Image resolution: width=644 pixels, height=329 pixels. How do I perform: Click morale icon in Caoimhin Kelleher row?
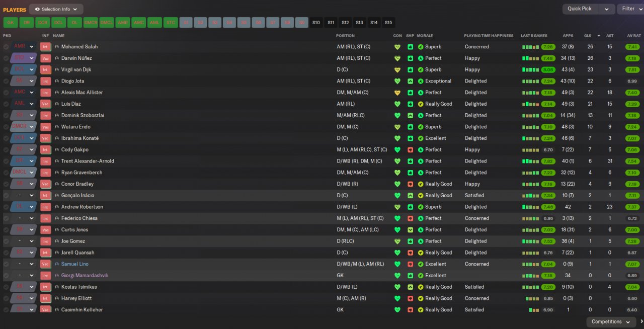(421, 310)
